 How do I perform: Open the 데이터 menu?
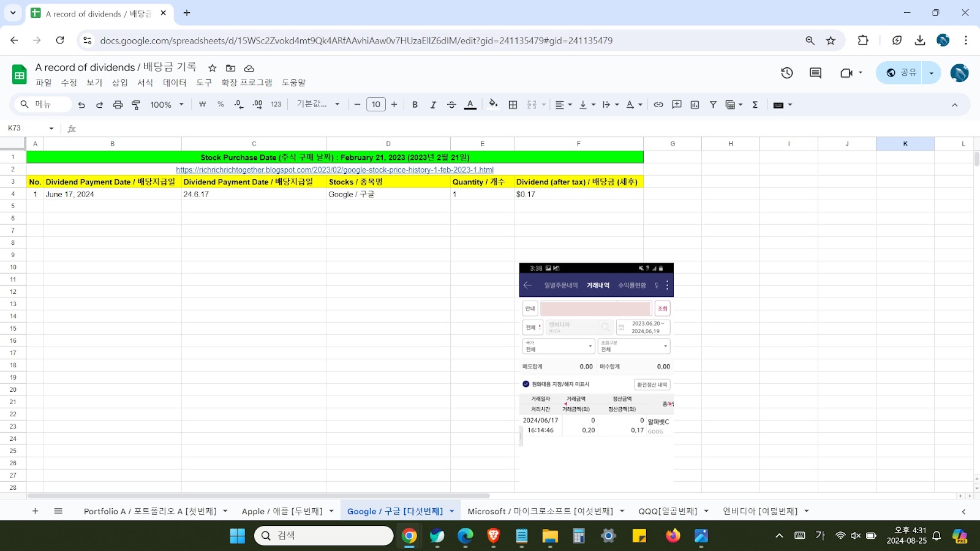[x=175, y=83]
